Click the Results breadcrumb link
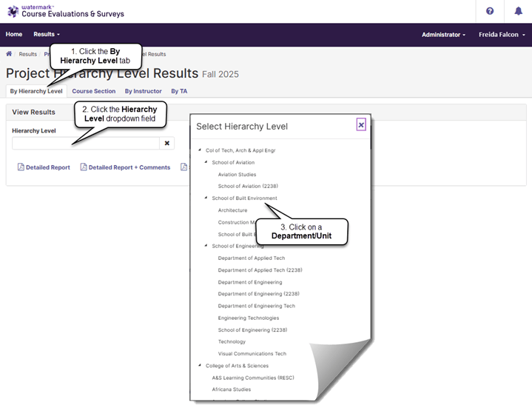This screenshot has width=532, height=408. tap(28, 54)
